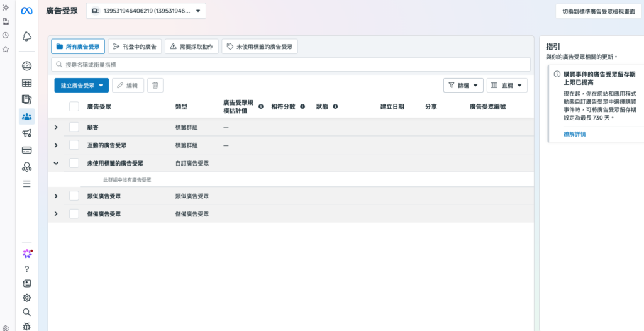Toggle the select-all header checkbox
644x331 pixels.
pyautogui.click(x=74, y=106)
